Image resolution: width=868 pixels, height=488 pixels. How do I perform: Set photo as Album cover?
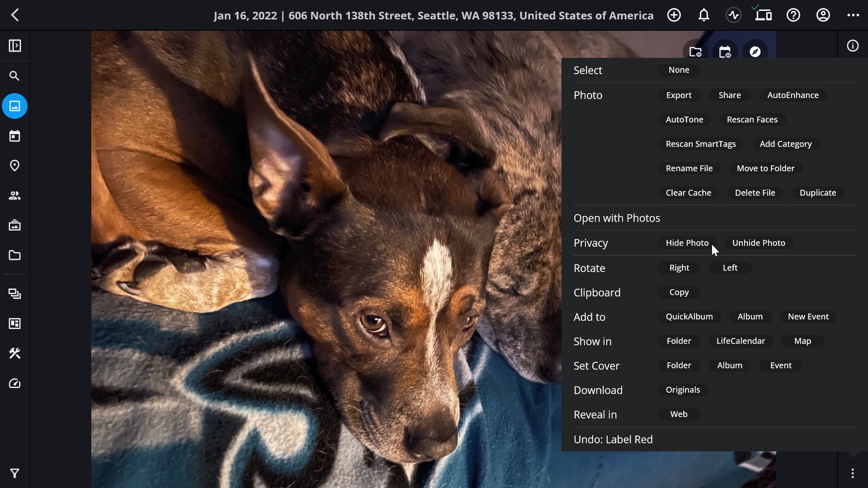[x=730, y=366]
